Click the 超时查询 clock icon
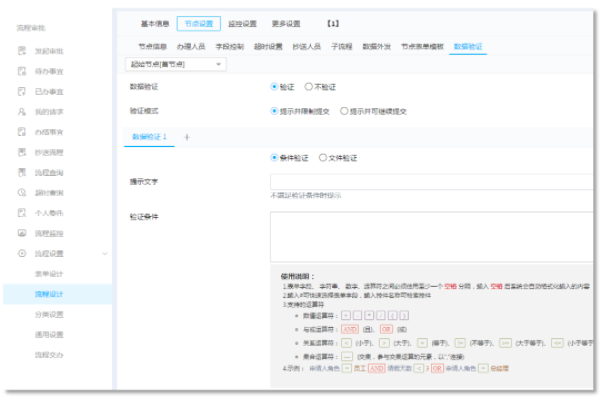Viewport: 602px width, 398px height. 22,193
